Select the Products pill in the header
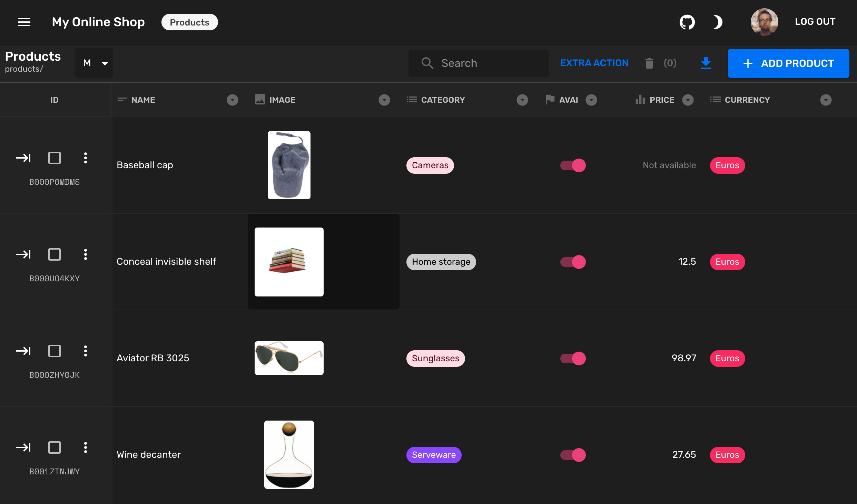857x504 pixels. point(189,22)
